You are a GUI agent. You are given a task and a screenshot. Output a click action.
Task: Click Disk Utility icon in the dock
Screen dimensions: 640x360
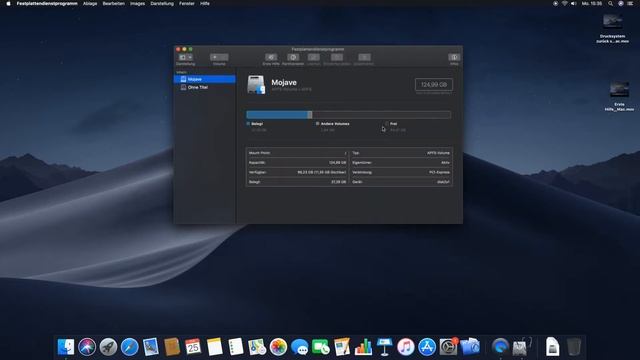pos(520,347)
